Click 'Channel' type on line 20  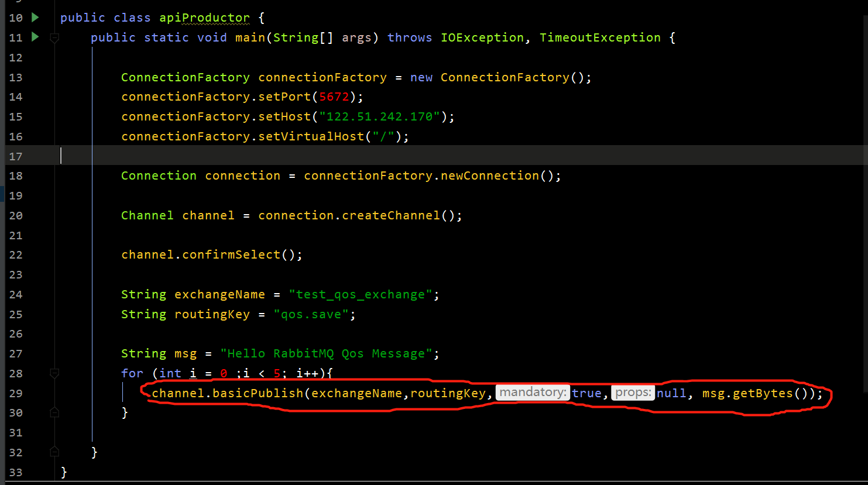(147, 215)
